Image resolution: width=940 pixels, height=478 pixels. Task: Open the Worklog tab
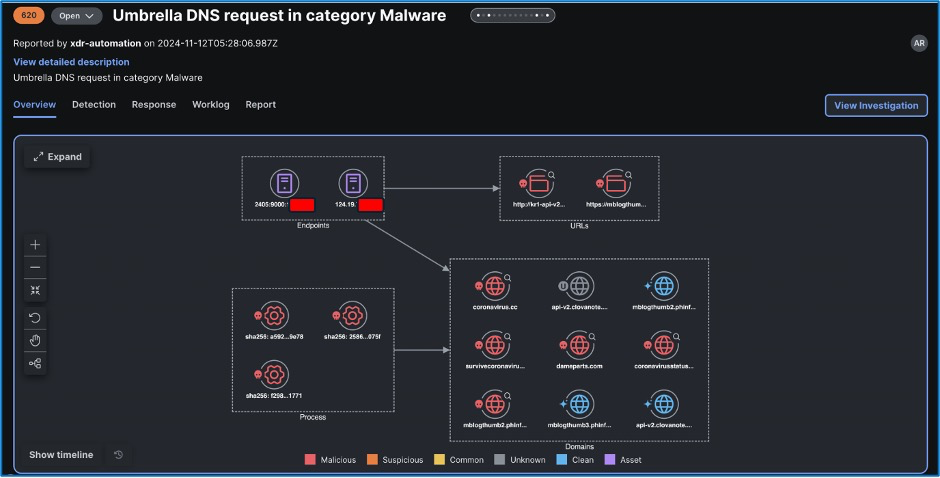click(211, 105)
